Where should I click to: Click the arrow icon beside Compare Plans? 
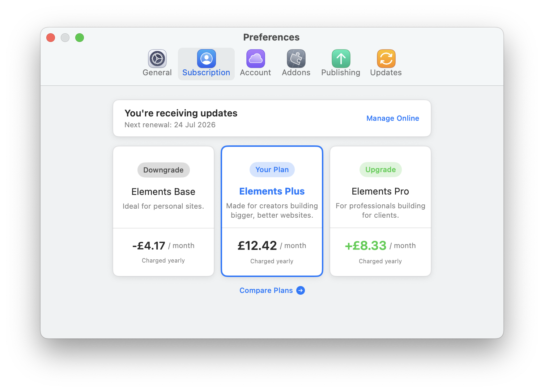pos(301,290)
